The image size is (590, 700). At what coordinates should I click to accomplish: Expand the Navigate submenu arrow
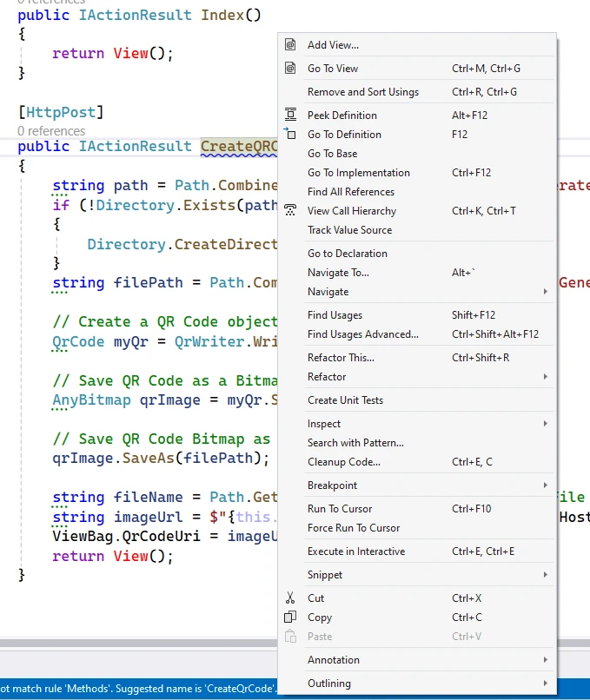pos(546,292)
